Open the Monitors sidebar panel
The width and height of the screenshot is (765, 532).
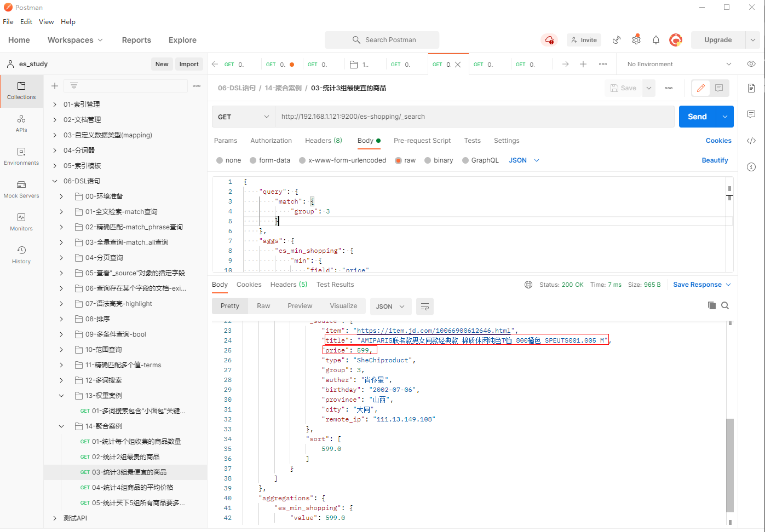[x=21, y=222]
